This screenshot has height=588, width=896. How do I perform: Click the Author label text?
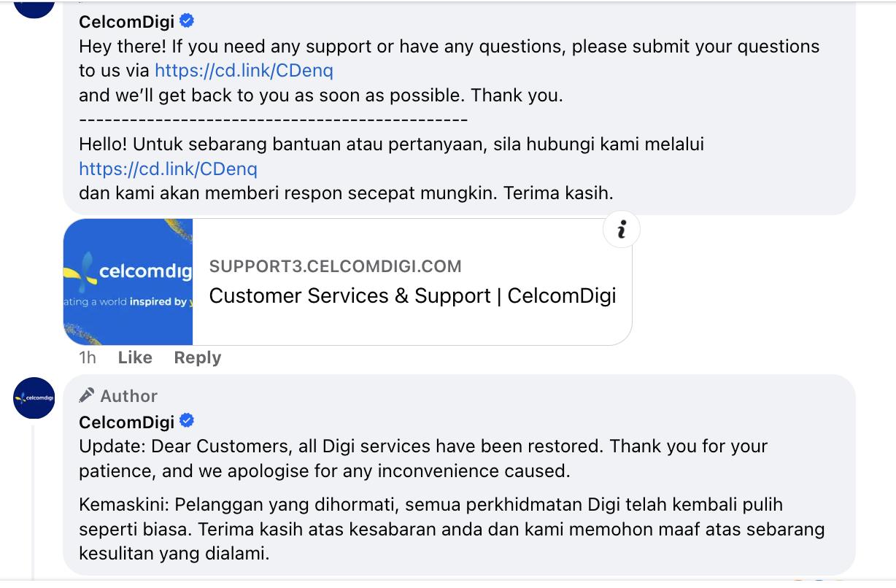point(128,396)
